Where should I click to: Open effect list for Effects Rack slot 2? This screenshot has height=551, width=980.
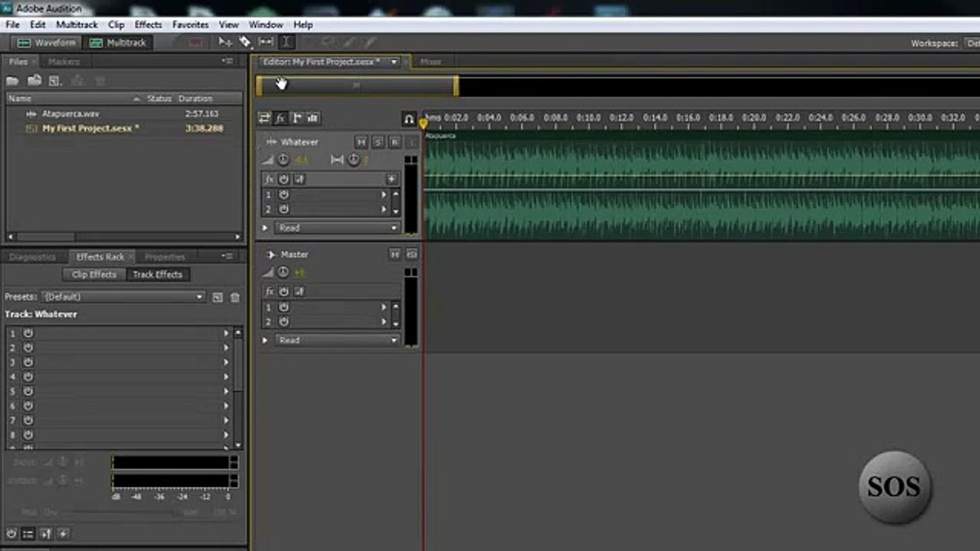pyautogui.click(x=226, y=348)
